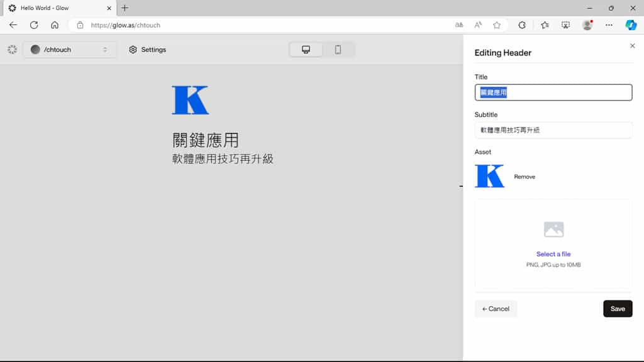Click the address bar URL
Viewport: 644px width, 362px height.
pyautogui.click(x=126, y=25)
